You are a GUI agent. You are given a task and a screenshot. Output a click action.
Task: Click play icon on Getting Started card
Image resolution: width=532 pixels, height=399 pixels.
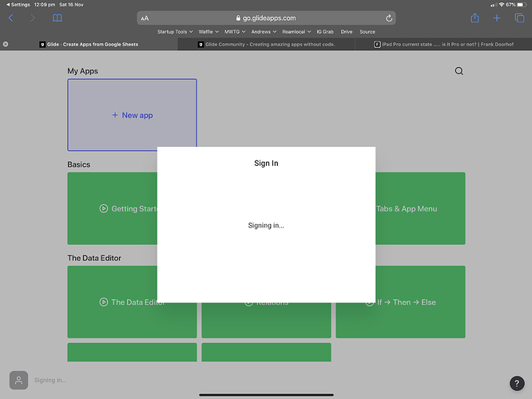104,208
